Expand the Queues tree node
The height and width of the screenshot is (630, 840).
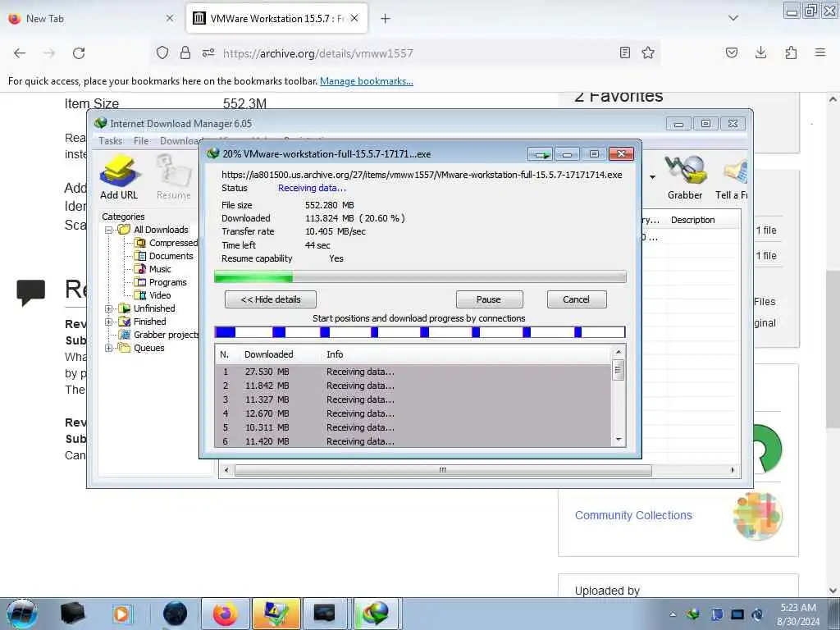pos(109,348)
